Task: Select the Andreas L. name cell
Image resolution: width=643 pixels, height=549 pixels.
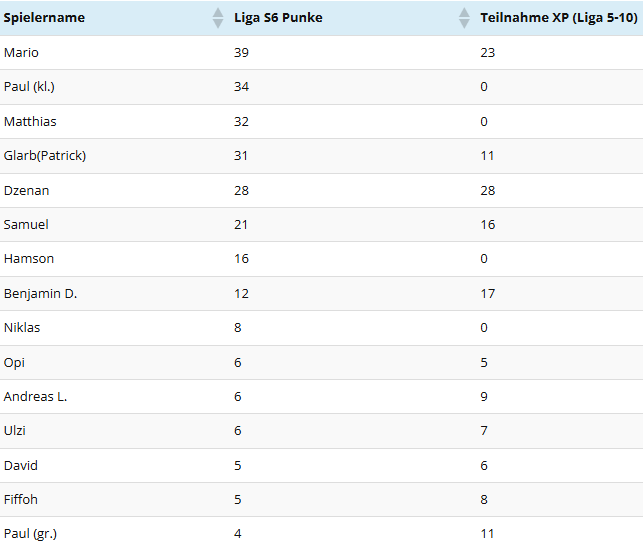Action: 35,396
